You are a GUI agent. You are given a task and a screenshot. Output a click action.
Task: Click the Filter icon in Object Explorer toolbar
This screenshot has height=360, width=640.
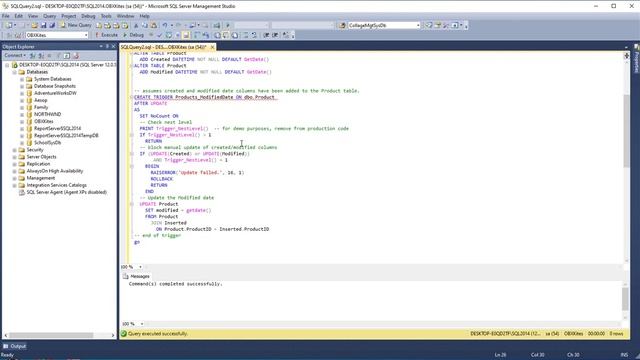[58, 56]
